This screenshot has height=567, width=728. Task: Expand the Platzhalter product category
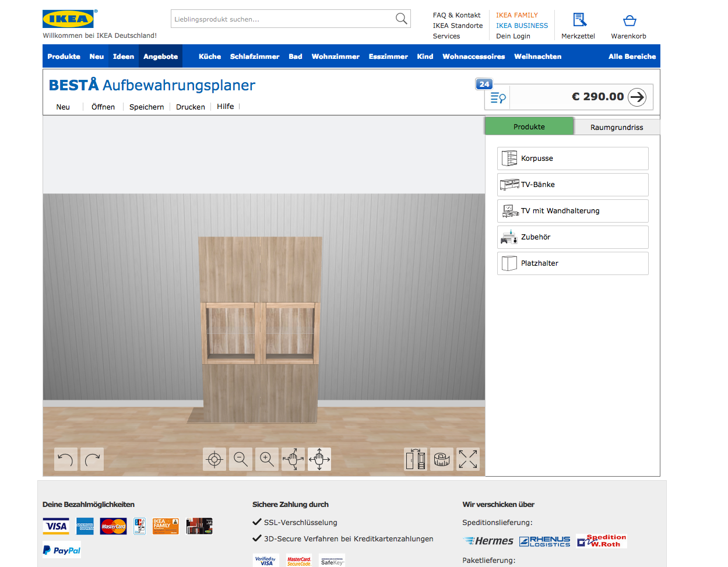573,263
